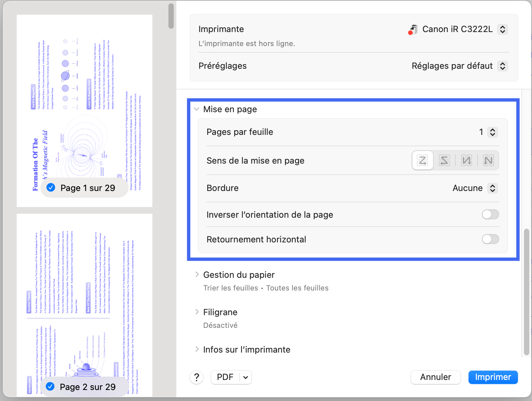This screenshot has height=401, width=532.
Task: Click Trier les feuilles summary text
Action: (x=266, y=288)
